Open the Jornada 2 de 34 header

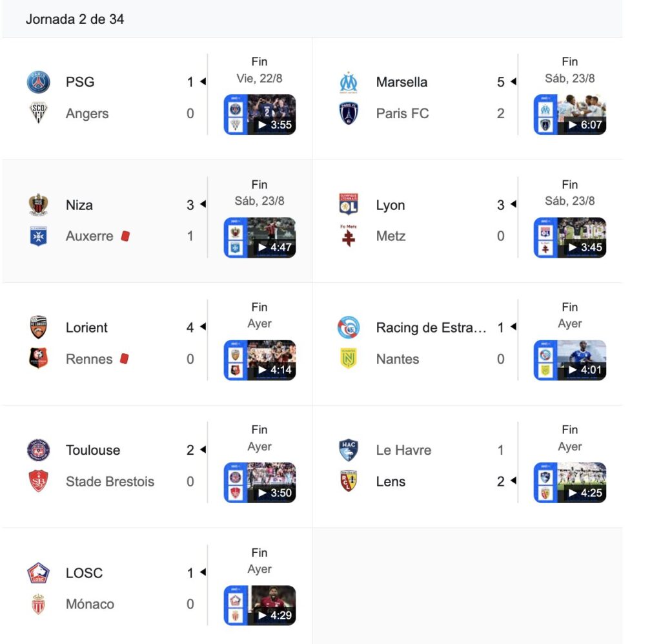pyautogui.click(x=75, y=19)
